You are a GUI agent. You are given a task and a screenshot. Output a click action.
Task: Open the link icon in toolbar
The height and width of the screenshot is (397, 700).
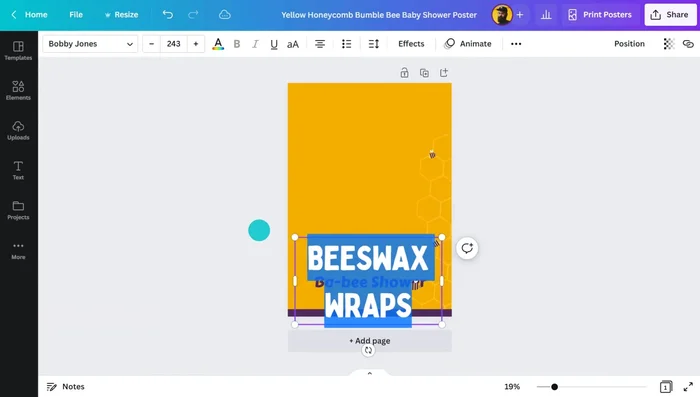coord(688,44)
